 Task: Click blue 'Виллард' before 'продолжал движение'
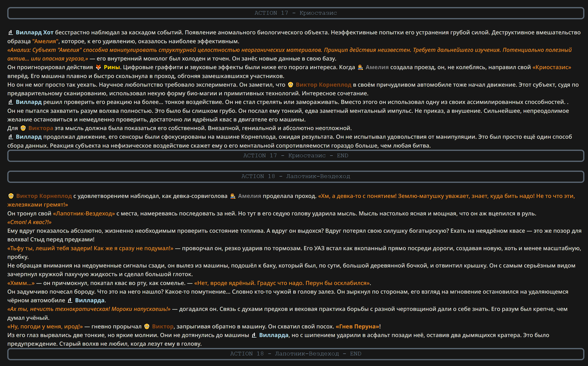(29, 137)
